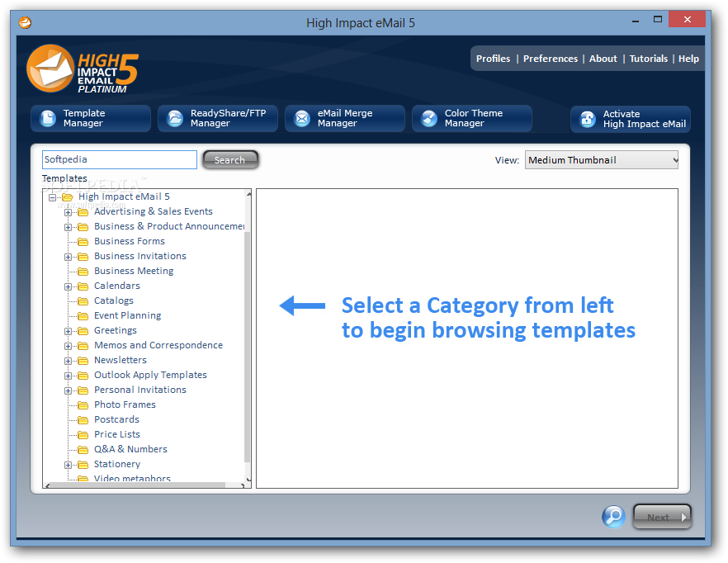This screenshot has height=563, width=728.
Task: Open the Profiles menu
Action: (x=493, y=59)
